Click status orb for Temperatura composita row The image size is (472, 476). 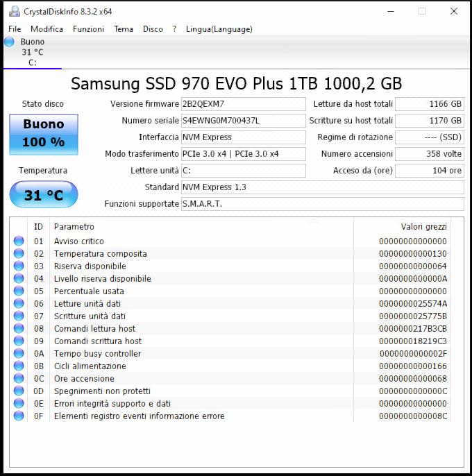19,253
